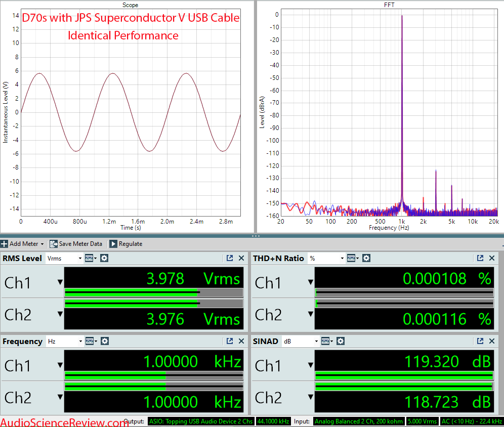Click the Save Meter Data icon

(x=53, y=244)
